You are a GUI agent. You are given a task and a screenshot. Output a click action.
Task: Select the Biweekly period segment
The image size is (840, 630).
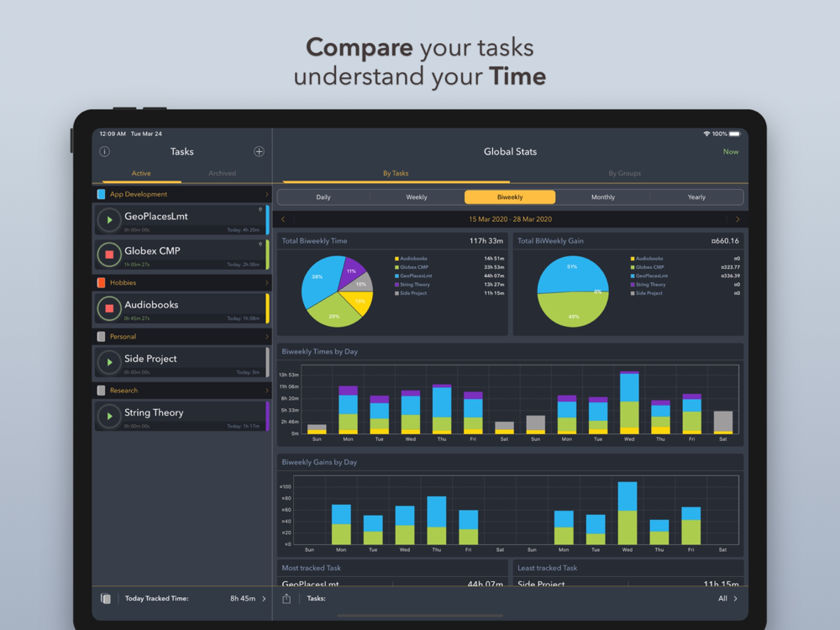(510, 197)
